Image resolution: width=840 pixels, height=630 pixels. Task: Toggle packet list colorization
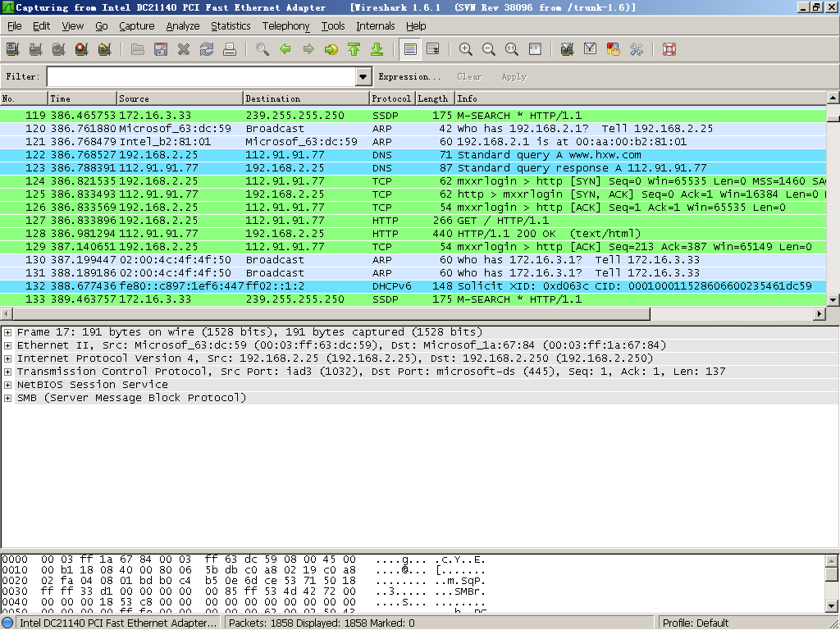410,49
